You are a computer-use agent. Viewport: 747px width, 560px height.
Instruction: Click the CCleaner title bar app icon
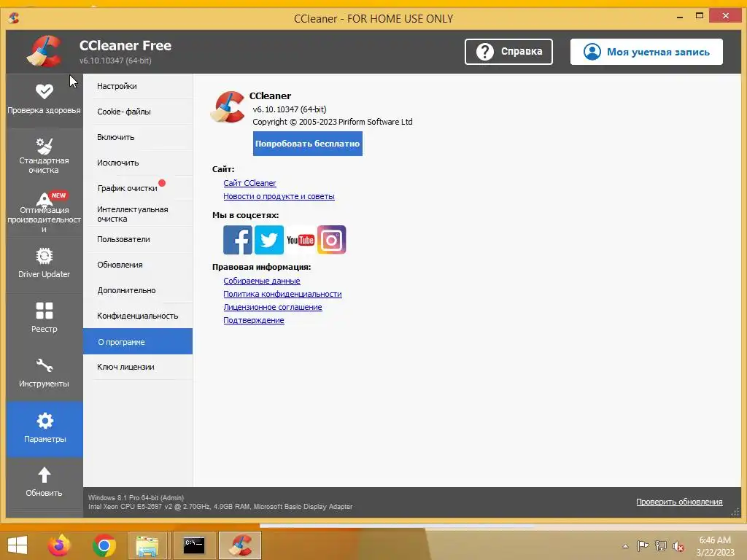coord(14,18)
